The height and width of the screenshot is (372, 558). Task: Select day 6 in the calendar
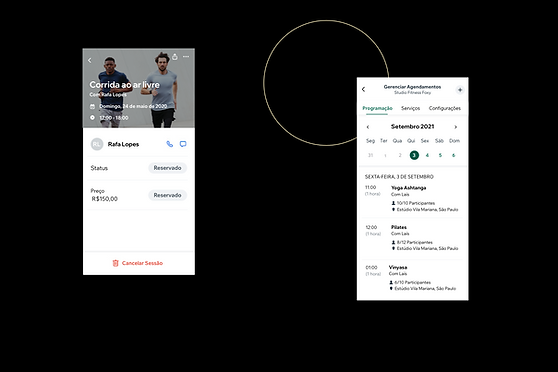[453, 155]
